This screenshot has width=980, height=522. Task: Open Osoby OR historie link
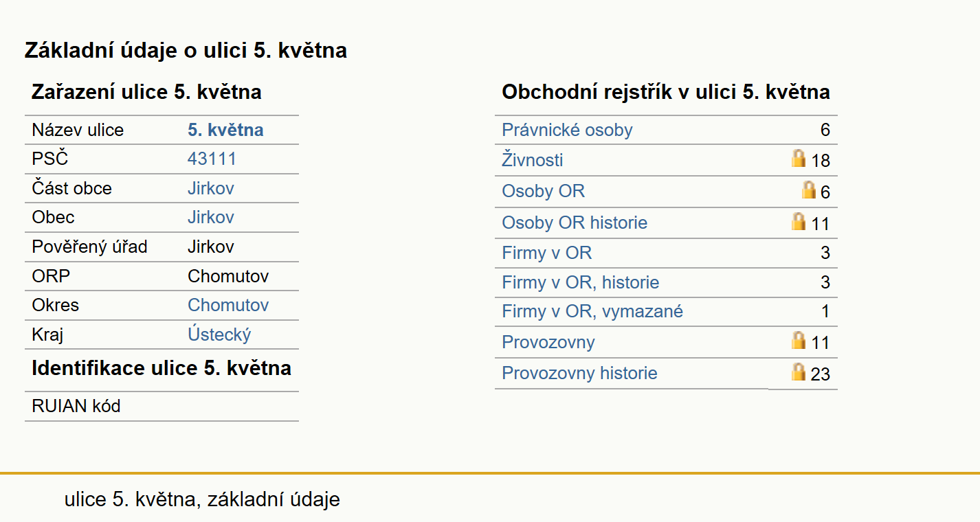575,223
